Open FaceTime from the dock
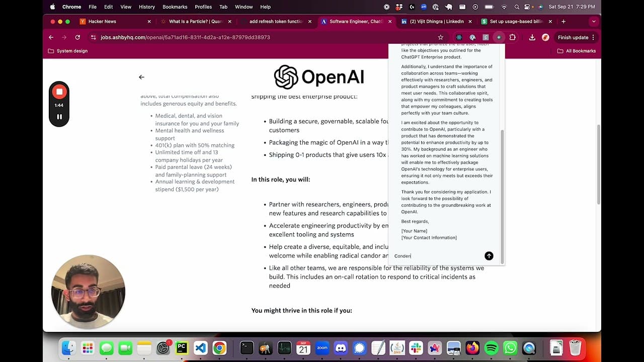 125,348
